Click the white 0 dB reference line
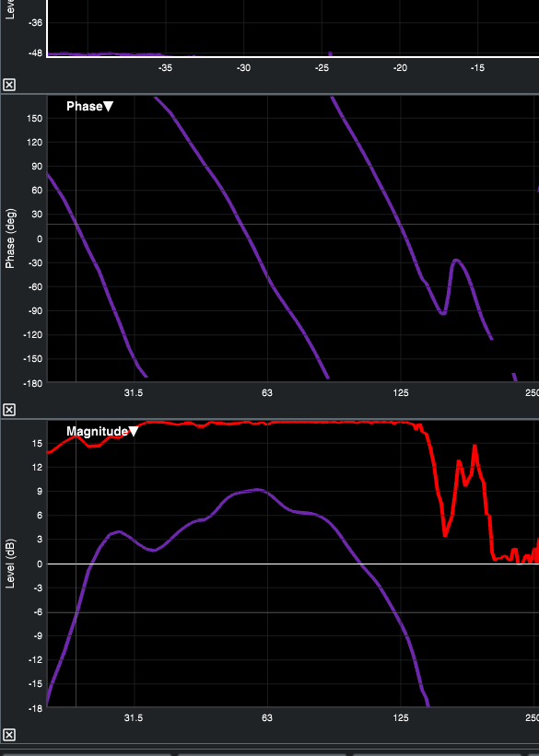Image resolution: width=539 pixels, height=756 pixels. pyautogui.click(x=293, y=564)
